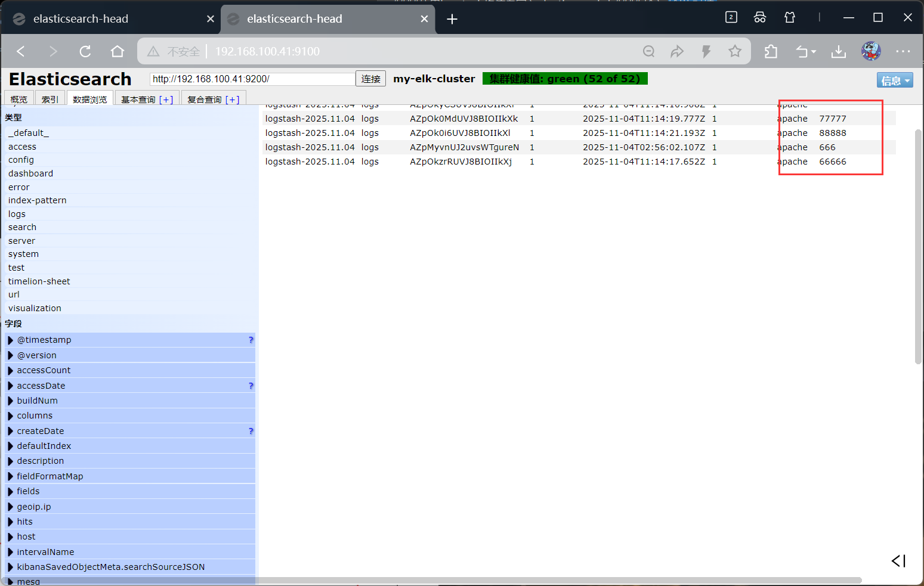The image size is (924, 586).
Task: Expand the accessDate field filter
Action: (x=130, y=386)
